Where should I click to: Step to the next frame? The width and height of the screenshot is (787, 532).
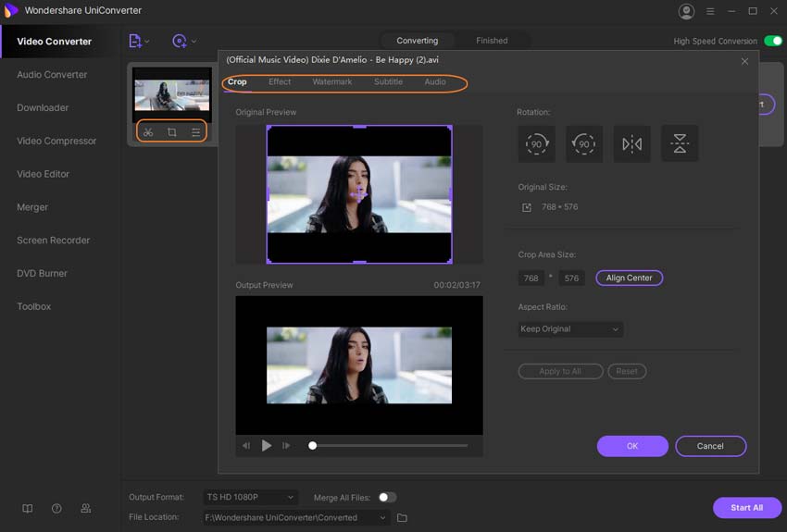(286, 445)
